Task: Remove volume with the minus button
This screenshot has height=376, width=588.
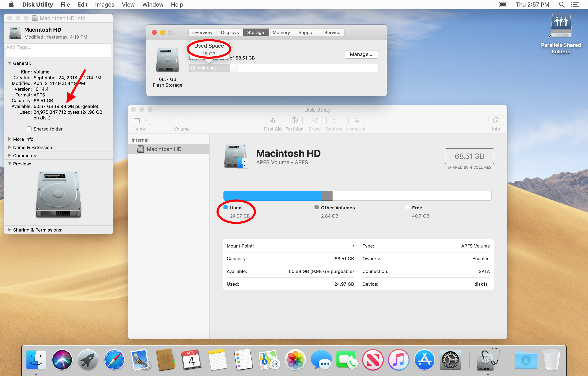Action: point(188,120)
